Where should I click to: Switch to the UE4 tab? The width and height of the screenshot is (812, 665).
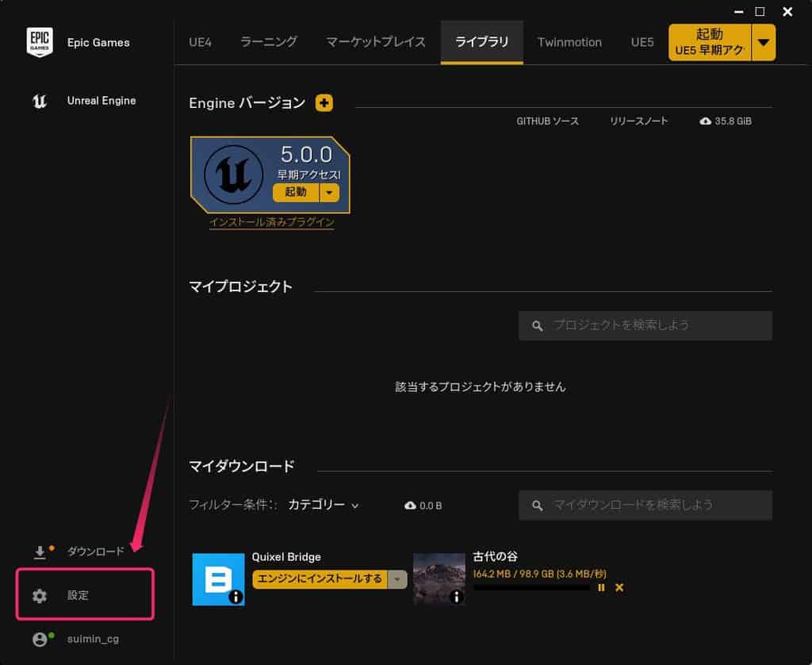200,42
